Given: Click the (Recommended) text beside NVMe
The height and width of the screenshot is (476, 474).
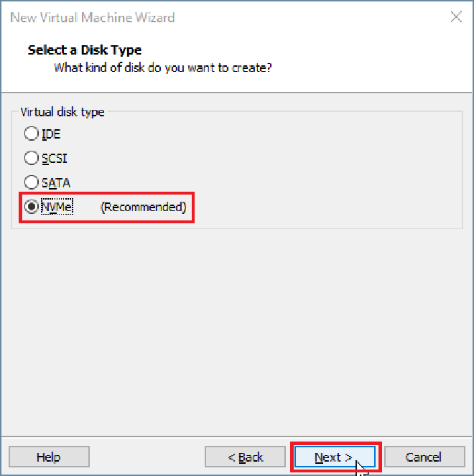Looking at the screenshot, I should (x=143, y=207).
